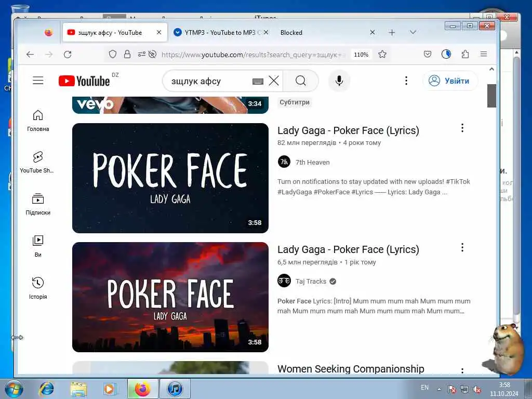The width and height of the screenshot is (532, 399).
Task: Reload the current page
Action: 68,54
